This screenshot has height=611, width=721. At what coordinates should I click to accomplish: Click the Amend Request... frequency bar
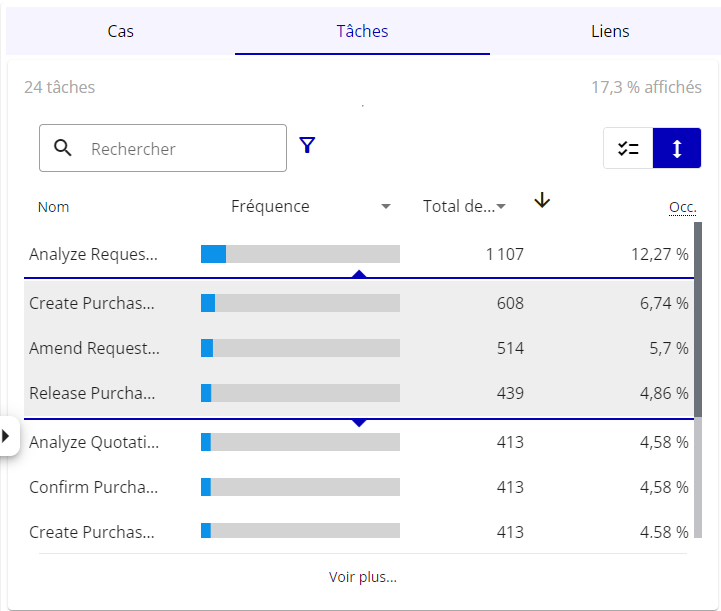pos(300,348)
